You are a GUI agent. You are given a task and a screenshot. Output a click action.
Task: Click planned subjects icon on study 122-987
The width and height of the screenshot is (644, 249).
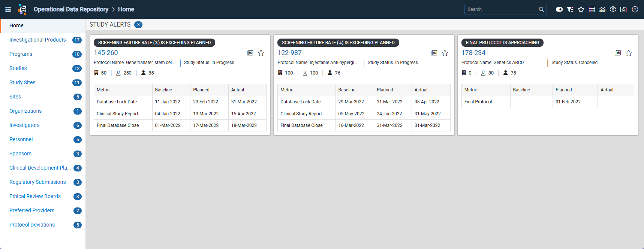305,73
